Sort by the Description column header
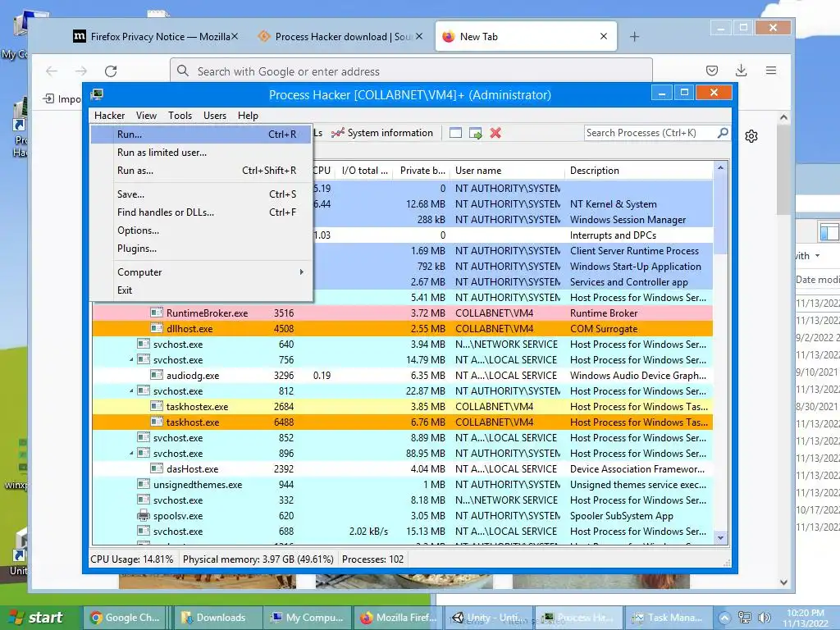 pos(639,171)
